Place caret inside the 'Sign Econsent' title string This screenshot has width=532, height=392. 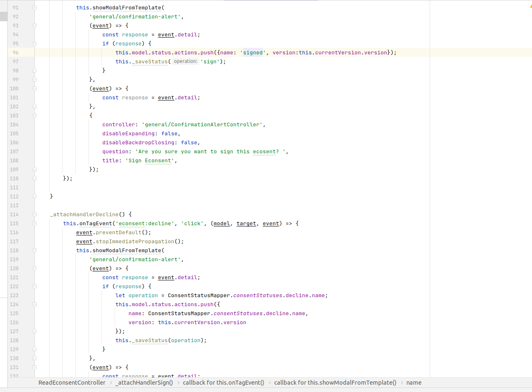[x=151, y=160]
